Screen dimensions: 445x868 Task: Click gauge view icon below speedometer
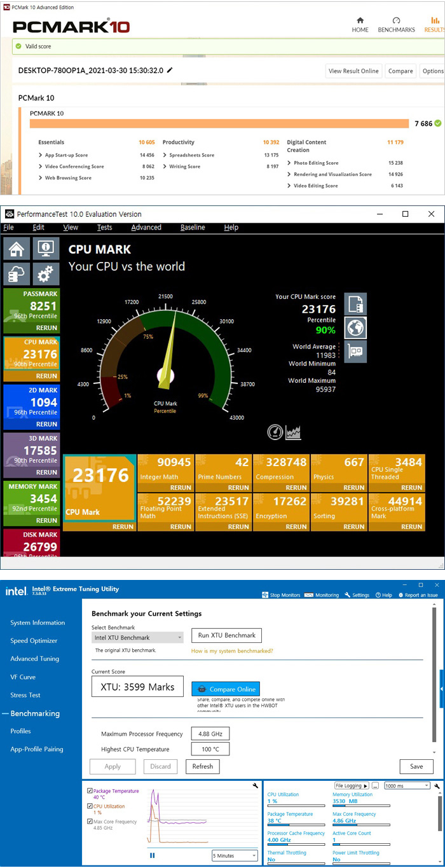(275, 432)
